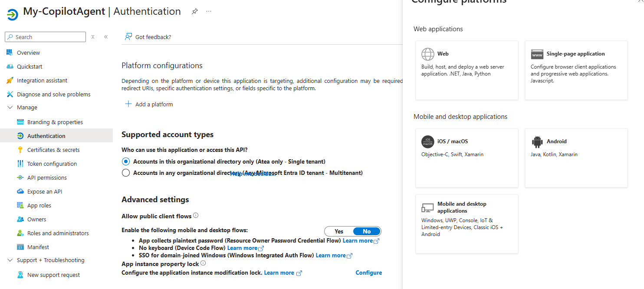Screen dimensions: 644x289
Task: Choose the Single-page application card
Action: coord(576,70)
